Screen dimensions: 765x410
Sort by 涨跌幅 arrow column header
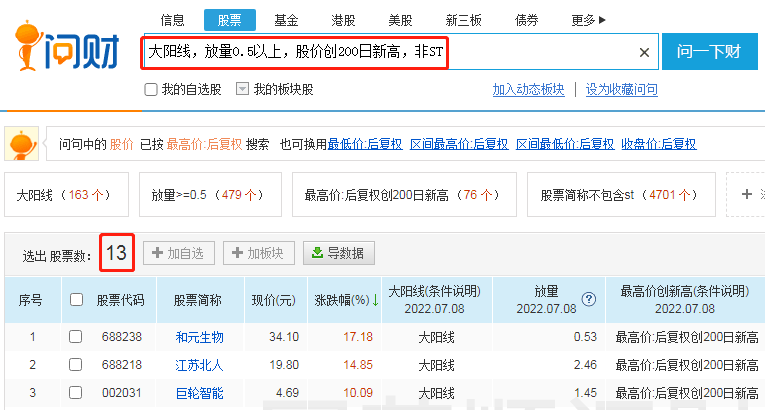[346, 300]
